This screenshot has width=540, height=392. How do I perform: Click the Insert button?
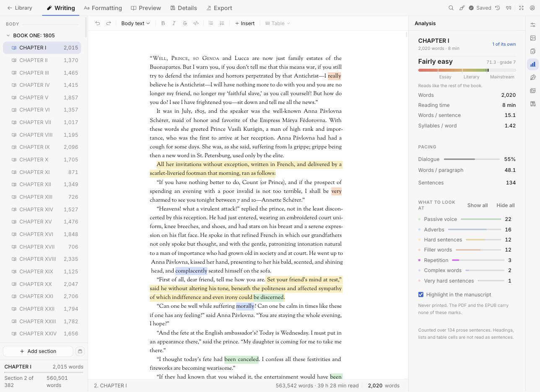(x=245, y=23)
